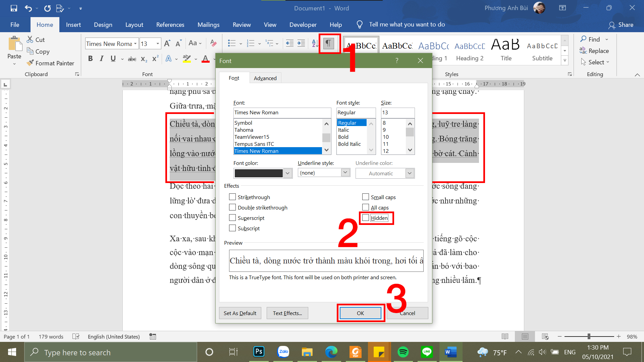Click the shrink font size icon

178,44
